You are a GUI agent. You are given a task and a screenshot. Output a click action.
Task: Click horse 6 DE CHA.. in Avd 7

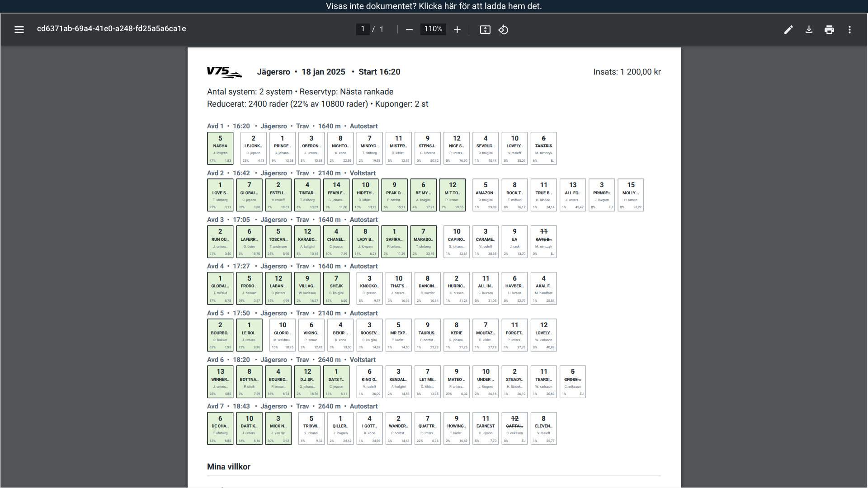coord(220,428)
